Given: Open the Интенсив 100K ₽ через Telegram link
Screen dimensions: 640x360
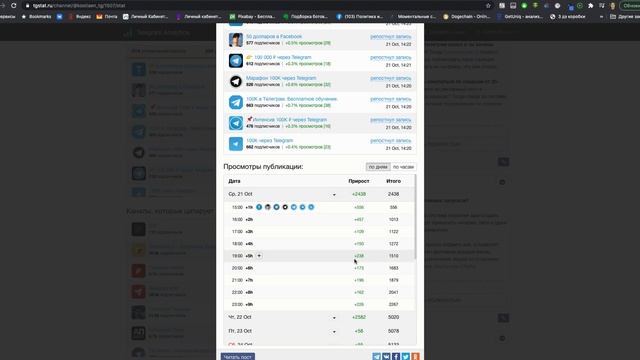Looking at the screenshot, I should point(290,120).
